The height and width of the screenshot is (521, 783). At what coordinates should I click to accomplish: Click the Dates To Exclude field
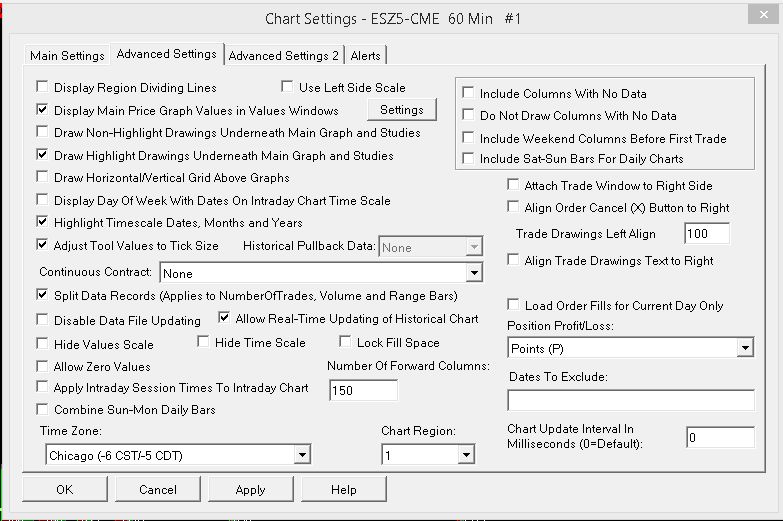(631, 400)
